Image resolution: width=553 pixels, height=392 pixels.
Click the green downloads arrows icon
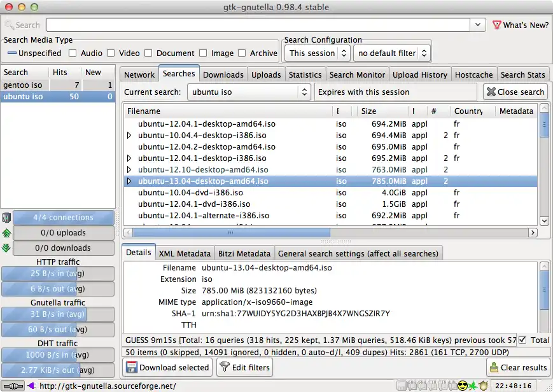pyautogui.click(x=6, y=248)
